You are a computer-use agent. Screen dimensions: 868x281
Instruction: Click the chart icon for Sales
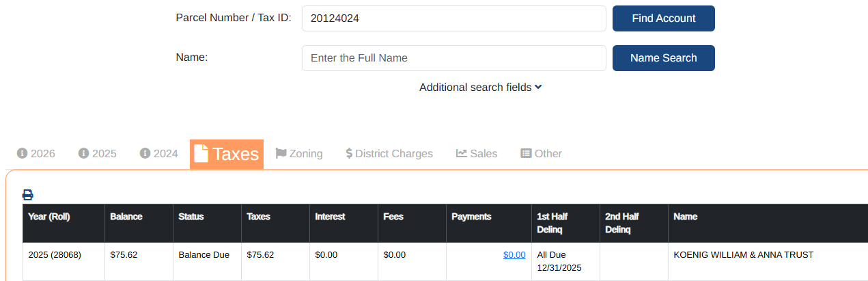pos(462,153)
